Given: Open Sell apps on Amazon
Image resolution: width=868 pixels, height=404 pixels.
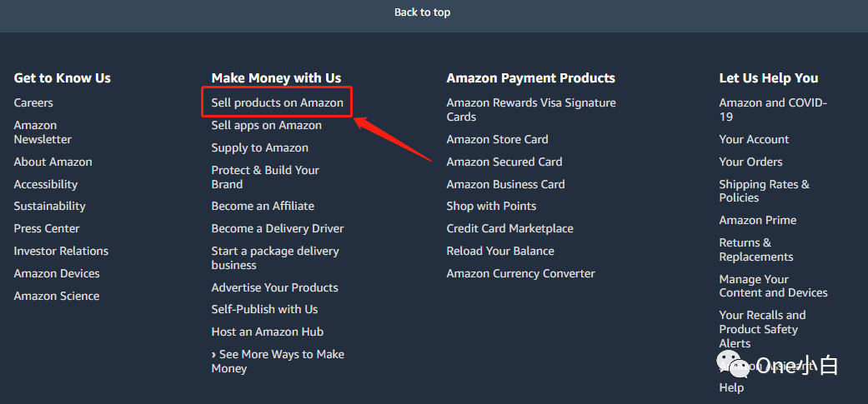Looking at the screenshot, I should (x=266, y=125).
